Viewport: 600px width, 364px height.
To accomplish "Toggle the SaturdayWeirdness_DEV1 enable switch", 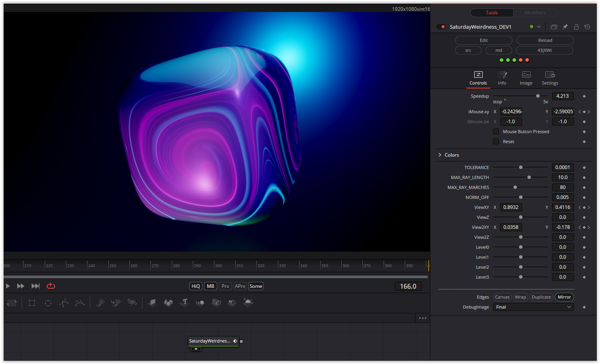I will [441, 27].
